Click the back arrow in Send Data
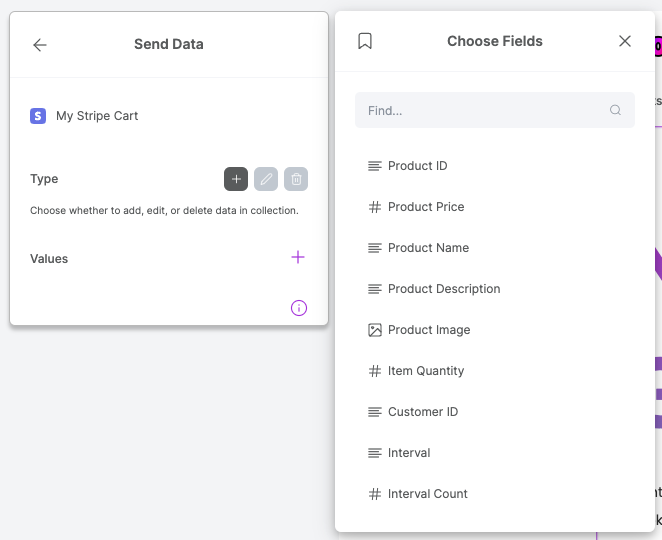662x540 pixels. click(40, 45)
